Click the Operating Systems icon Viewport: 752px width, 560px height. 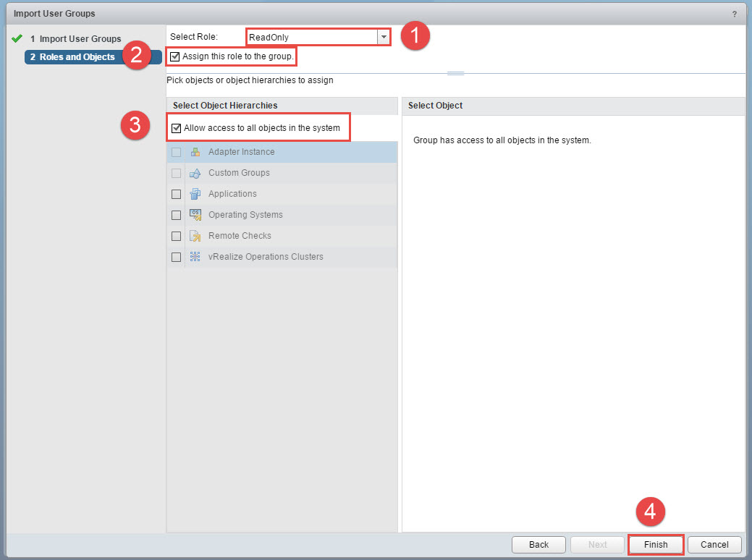click(195, 215)
